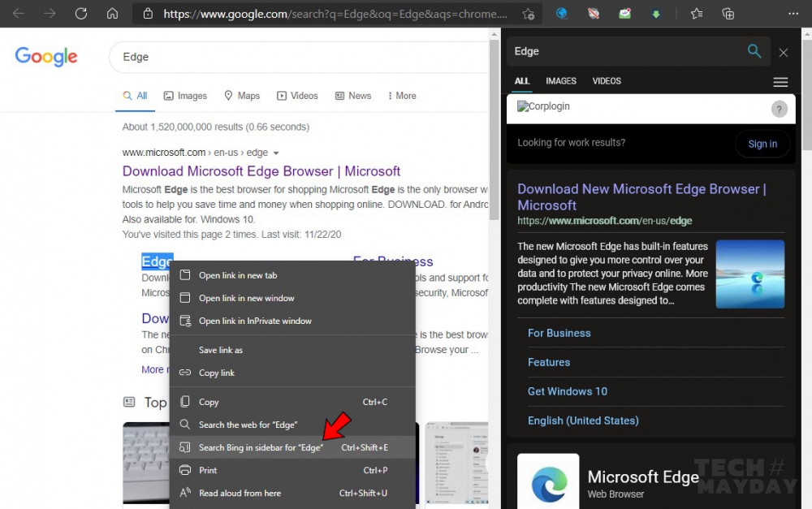812x509 pixels.
Task: Add this page to favorites star
Action: click(x=529, y=14)
